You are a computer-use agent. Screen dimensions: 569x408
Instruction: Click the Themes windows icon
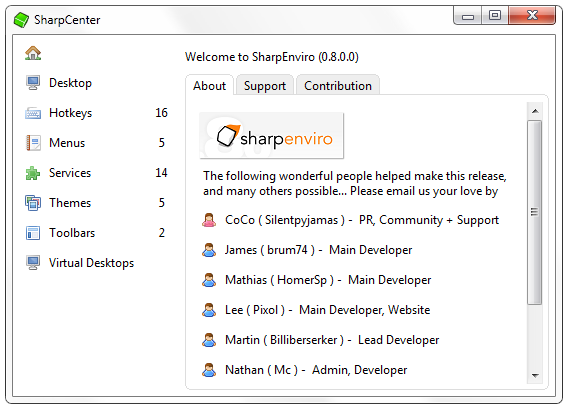click(x=33, y=203)
